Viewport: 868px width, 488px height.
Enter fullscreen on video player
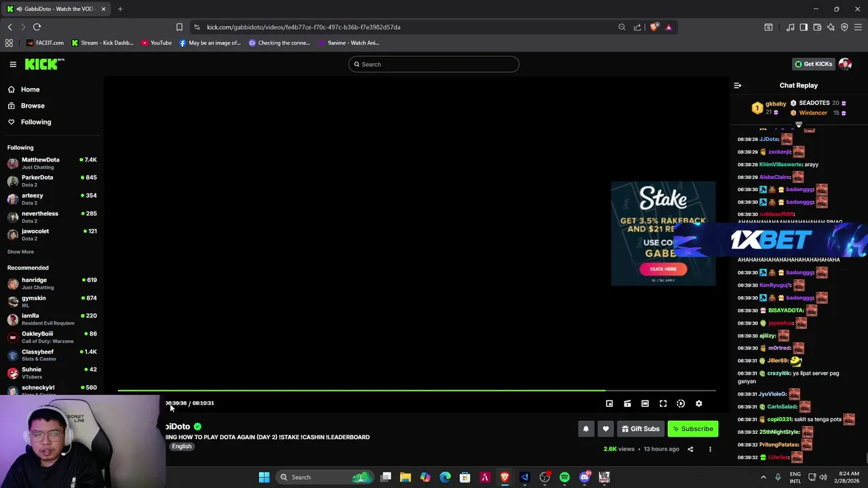663,403
